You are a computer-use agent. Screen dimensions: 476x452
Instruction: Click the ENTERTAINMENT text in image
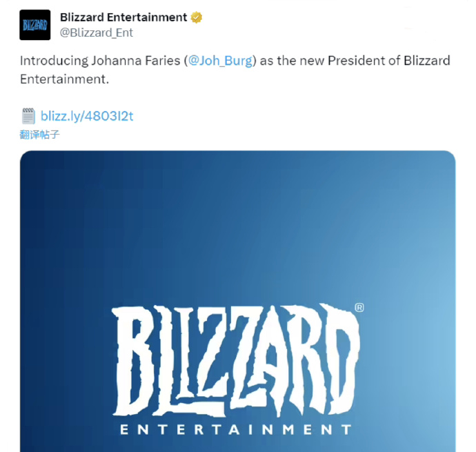coord(236,430)
